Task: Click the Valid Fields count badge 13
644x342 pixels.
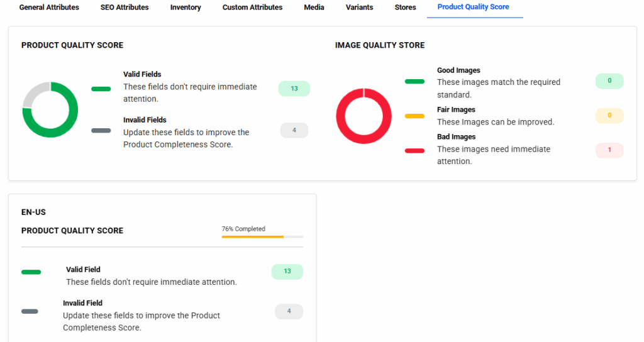Action: tap(294, 89)
